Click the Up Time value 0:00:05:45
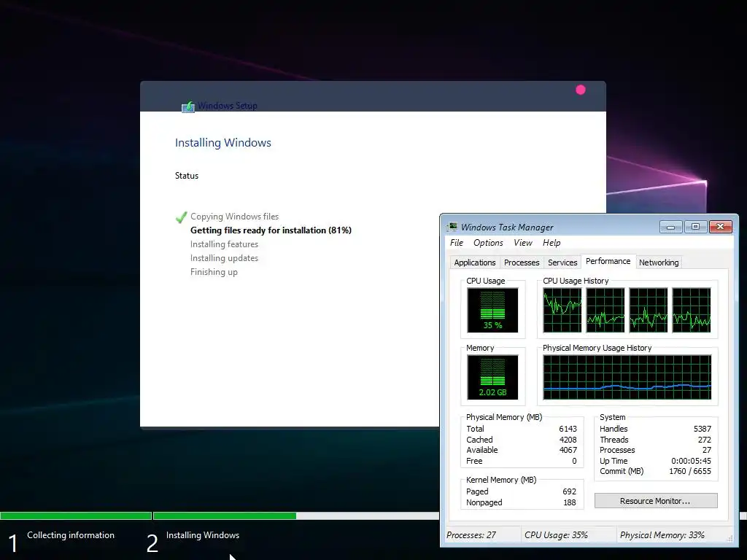This screenshot has width=747, height=560. point(692,462)
